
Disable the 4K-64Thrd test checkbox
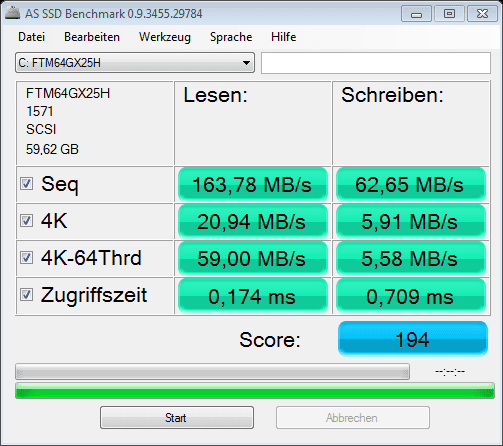point(26,258)
